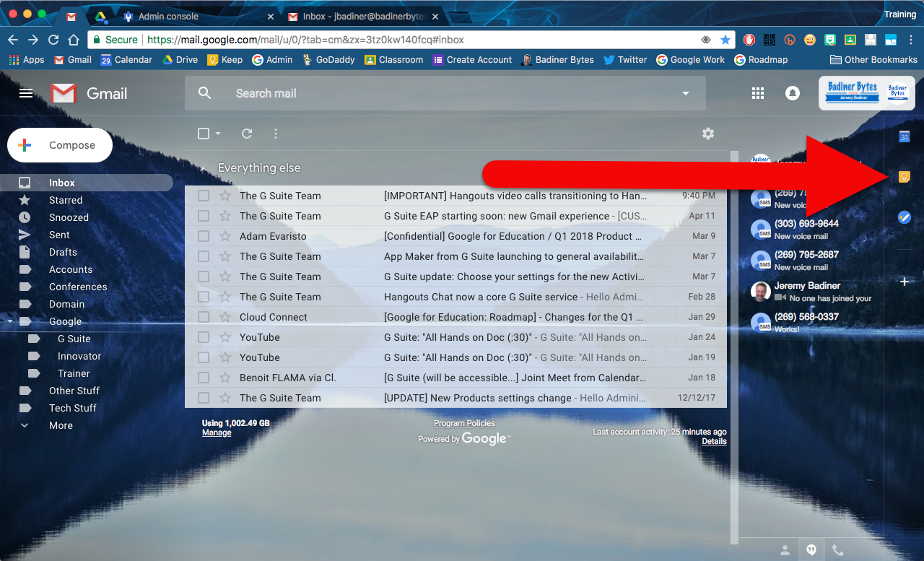Expand More labels in sidebar

pyautogui.click(x=61, y=425)
